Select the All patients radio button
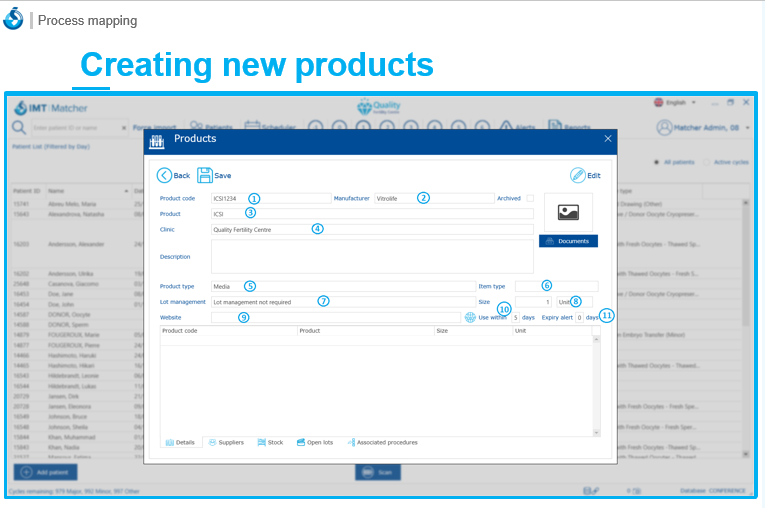Image resolution: width=765 pixels, height=508 pixels. click(x=657, y=162)
